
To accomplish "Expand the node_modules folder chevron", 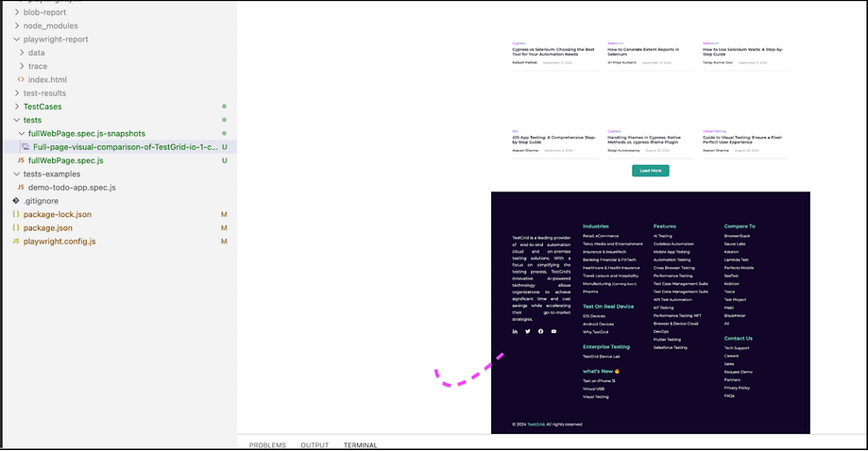I will click(x=17, y=25).
